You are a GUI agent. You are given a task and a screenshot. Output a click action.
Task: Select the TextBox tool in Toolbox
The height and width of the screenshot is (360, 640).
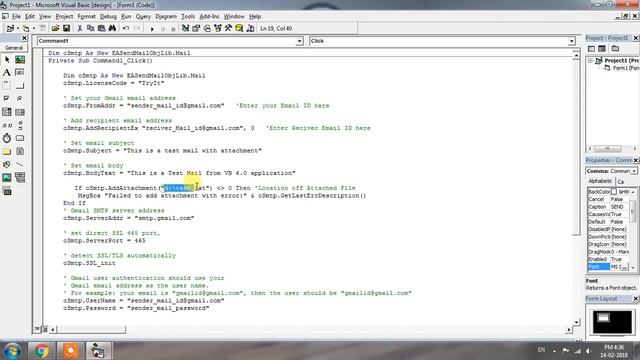tap(20, 73)
